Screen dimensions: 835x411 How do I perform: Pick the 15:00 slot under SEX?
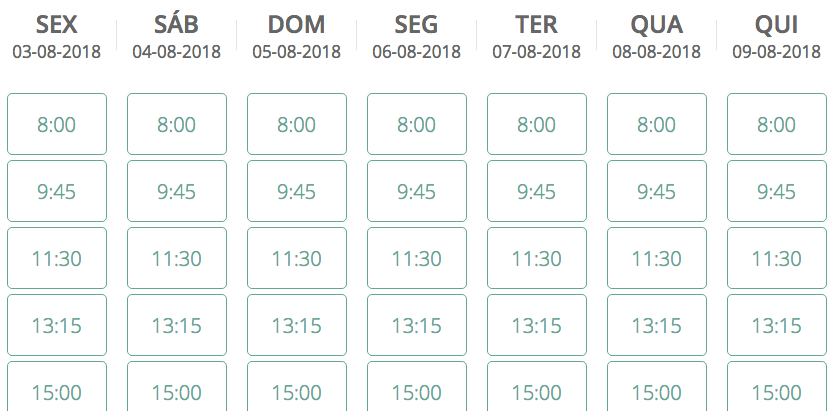pyautogui.click(x=56, y=387)
